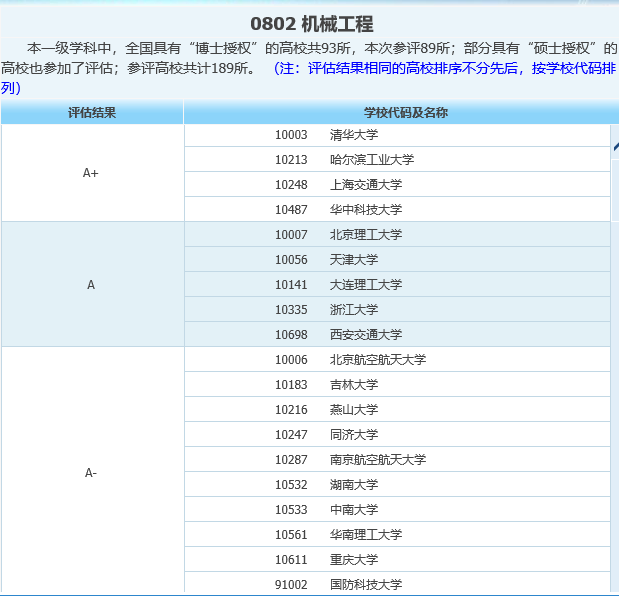Image resolution: width=619 pixels, height=597 pixels.
Task: Click the row for 浙江大学
Action: [397, 310]
